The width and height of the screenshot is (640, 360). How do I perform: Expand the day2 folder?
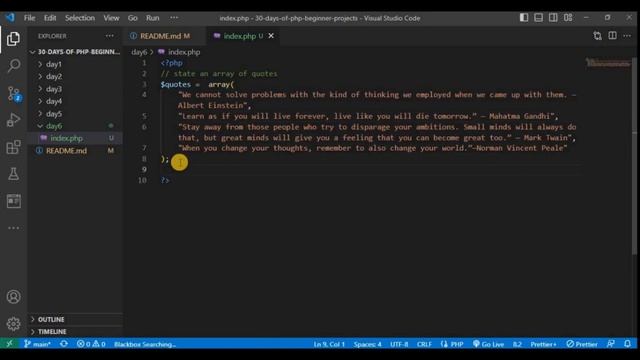point(75,76)
